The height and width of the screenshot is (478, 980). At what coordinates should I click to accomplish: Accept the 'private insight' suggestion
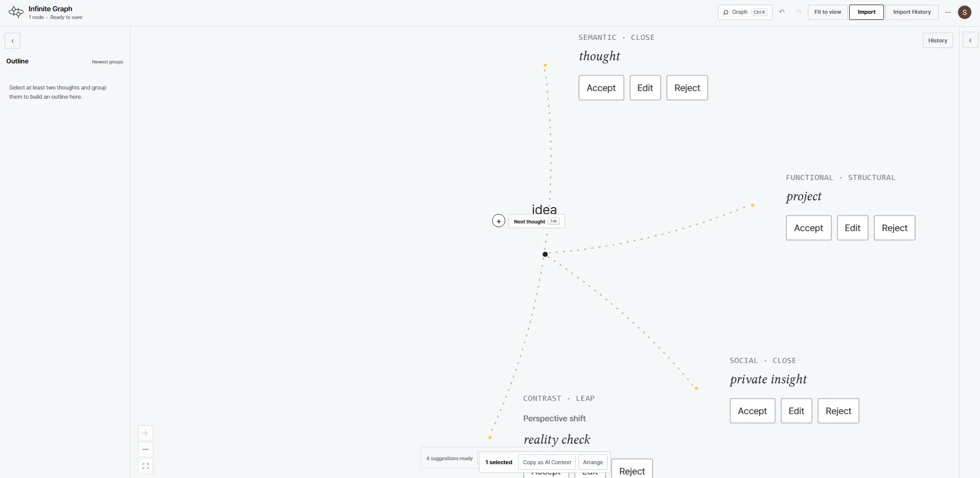click(x=753, y=411)
